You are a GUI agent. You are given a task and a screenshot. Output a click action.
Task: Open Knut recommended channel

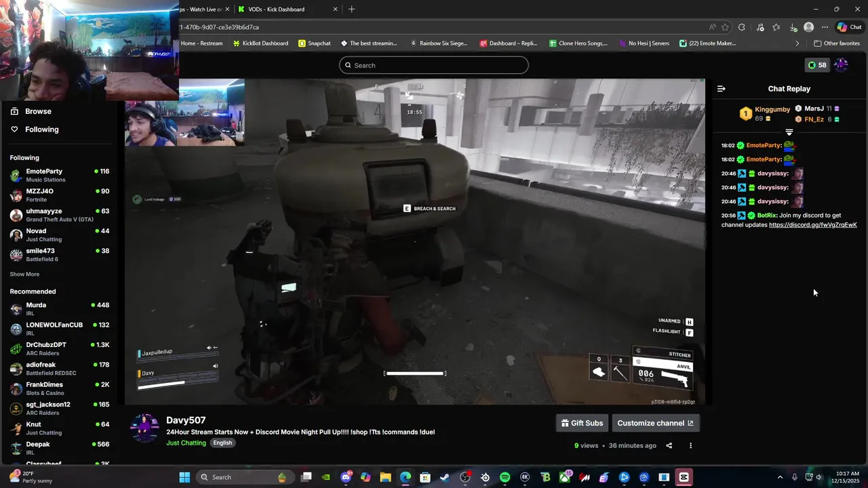60,428
